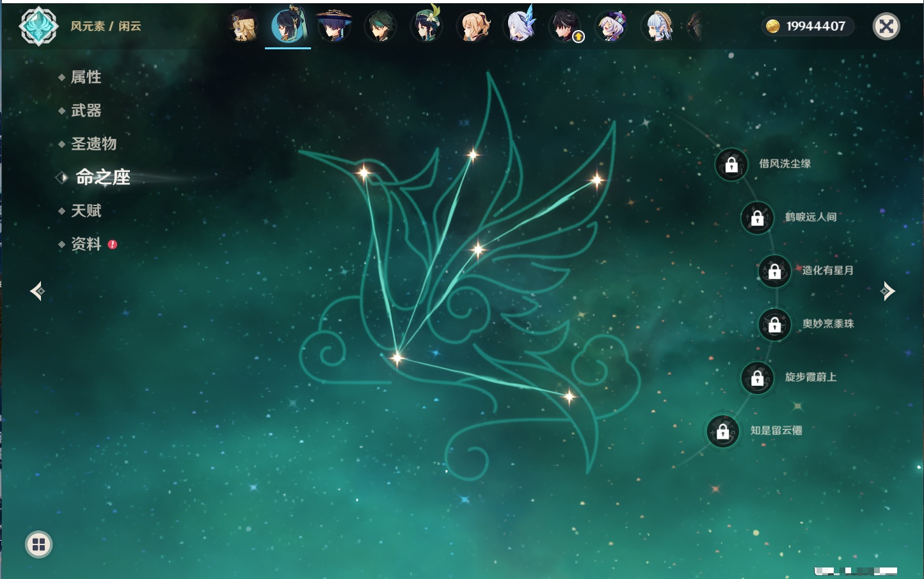Select the white-haired avatar with blue crystal
924x579 pixels.
(x=520, y=26)
